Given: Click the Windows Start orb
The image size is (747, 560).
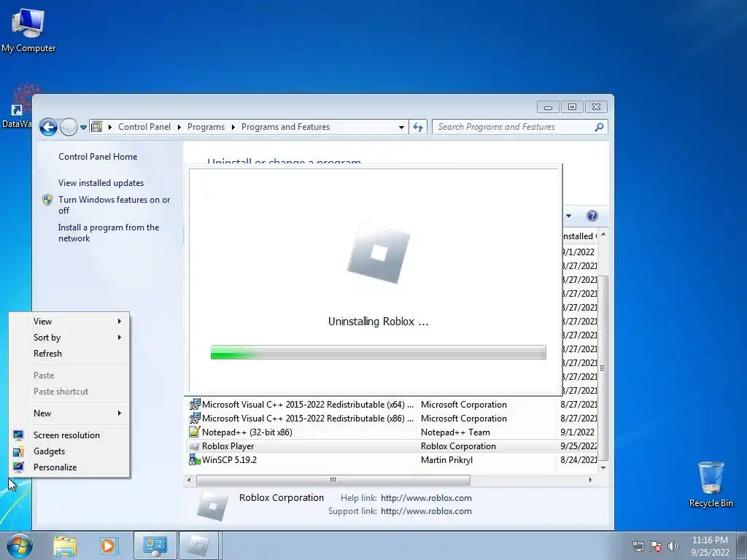Looking at the screenshot, I should [x=20, y=545].
